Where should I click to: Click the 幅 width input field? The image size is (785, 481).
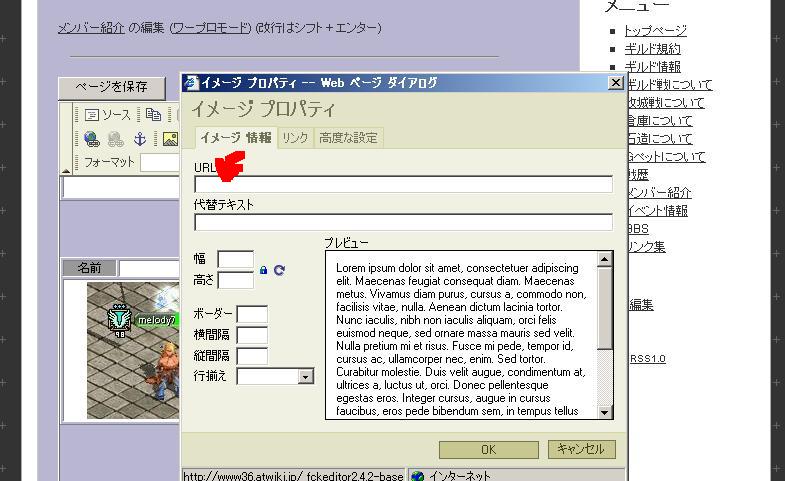[235, 259]
